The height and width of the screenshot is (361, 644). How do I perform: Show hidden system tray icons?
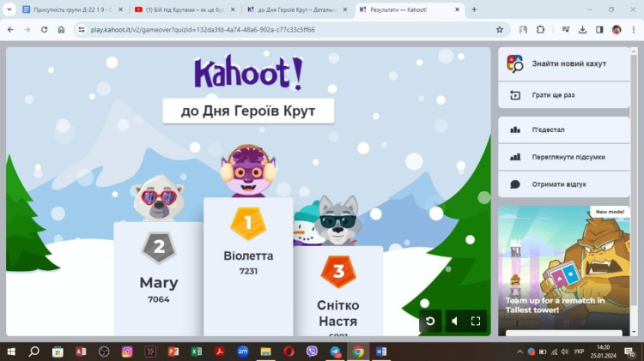tap(519, 352)
